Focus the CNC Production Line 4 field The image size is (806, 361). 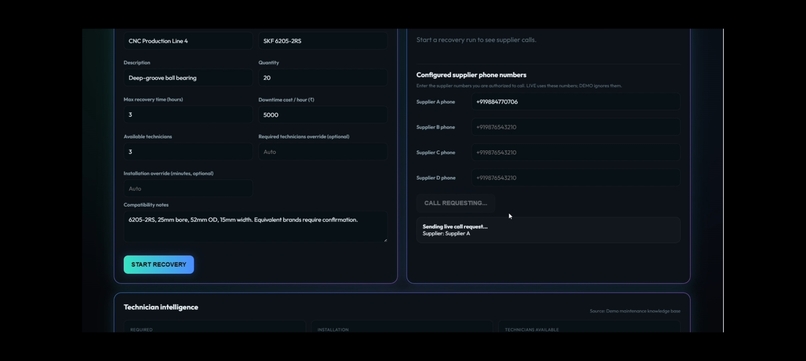[188, 41]
